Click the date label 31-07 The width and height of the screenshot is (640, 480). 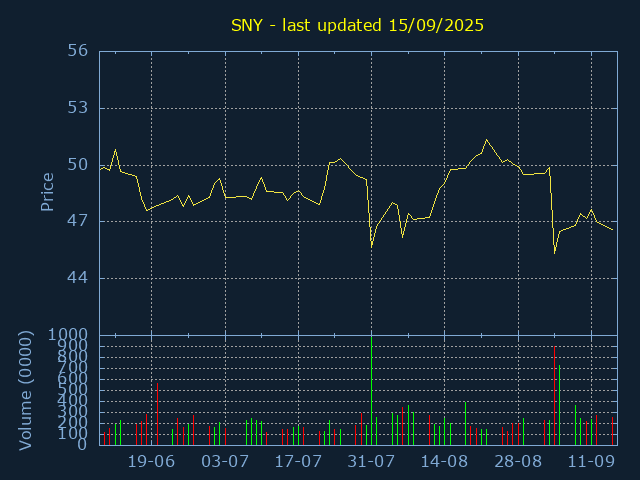coord(371,462)
